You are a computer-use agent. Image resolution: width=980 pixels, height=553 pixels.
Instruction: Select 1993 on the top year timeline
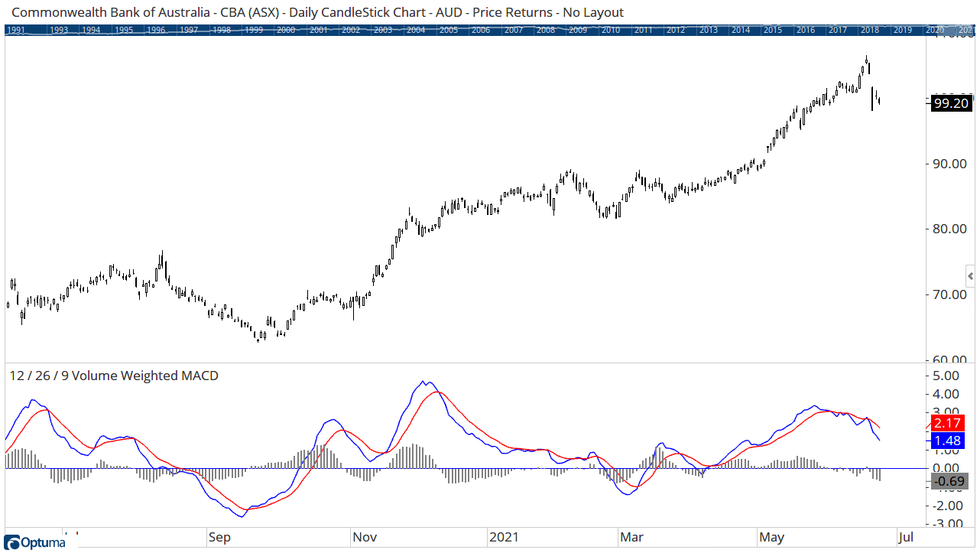coord(59,30)
